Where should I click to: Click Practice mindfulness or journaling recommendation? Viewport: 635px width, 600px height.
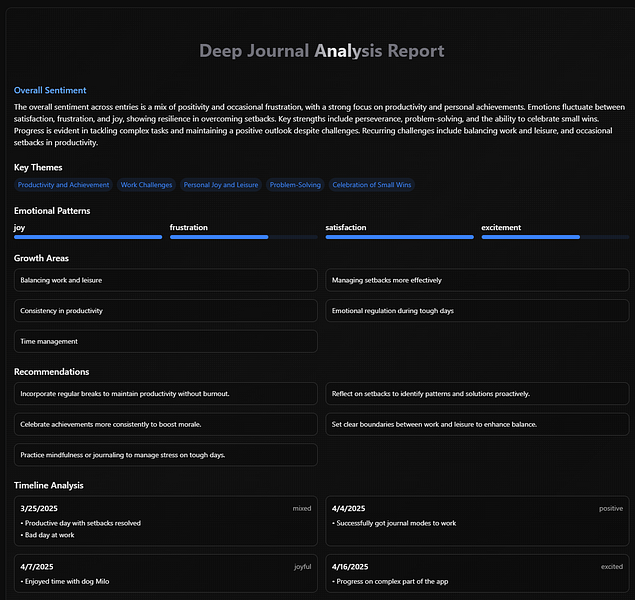pyautogui.click(x=166, y=455)
